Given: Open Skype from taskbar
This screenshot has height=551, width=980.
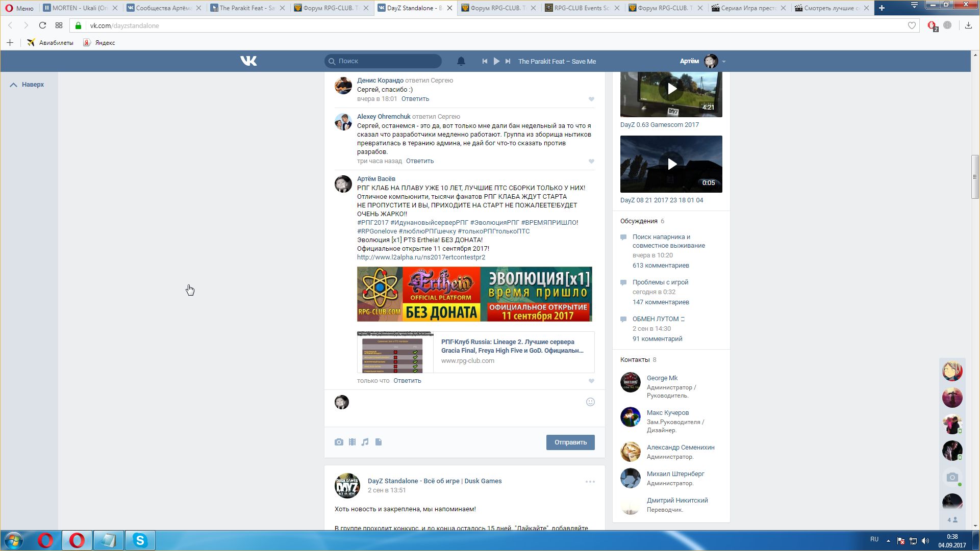Looking at the screenshot, I should [140, 540].
